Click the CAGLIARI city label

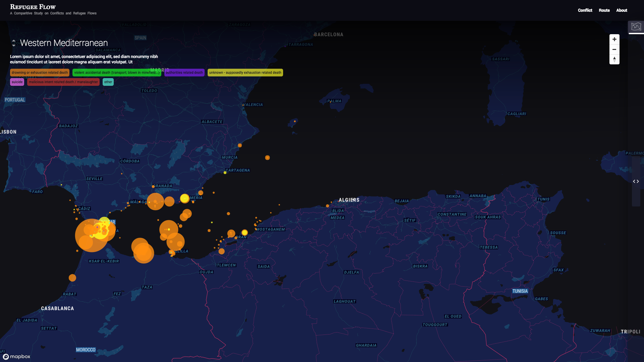pos(517,114)
